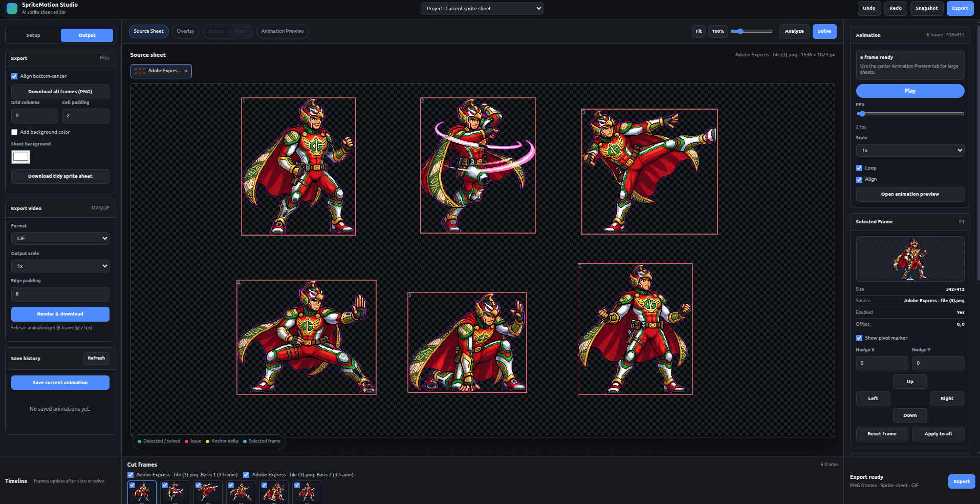Click Reset frame
The width and height of the screenshot is (980, 504).
[882, 434]
